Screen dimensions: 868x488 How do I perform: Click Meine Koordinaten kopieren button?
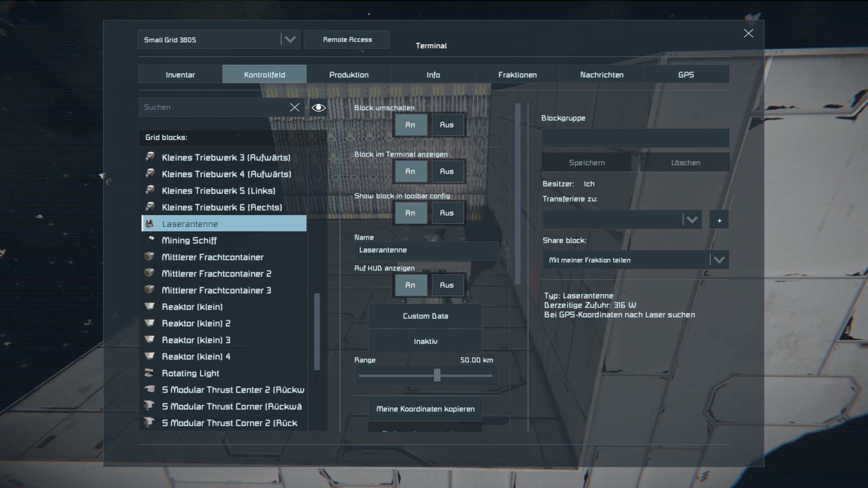pyautogui.click(x=425, y=409)
